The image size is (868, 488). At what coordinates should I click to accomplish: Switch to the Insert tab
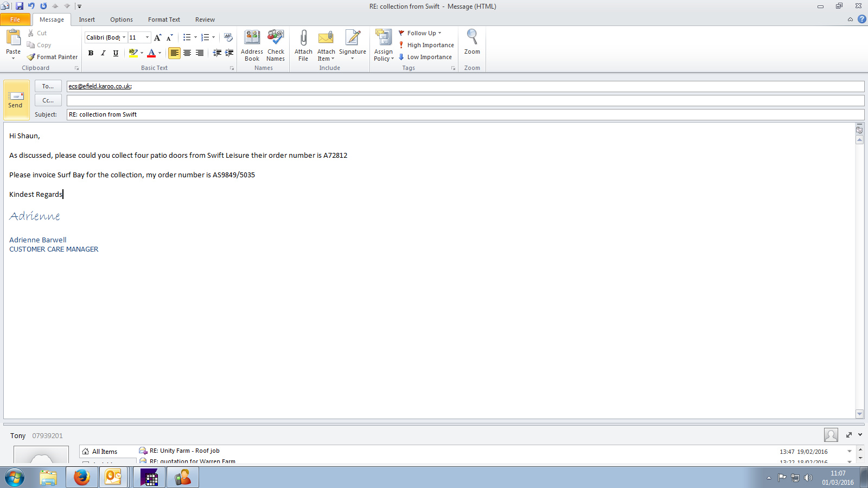[87, 20]
